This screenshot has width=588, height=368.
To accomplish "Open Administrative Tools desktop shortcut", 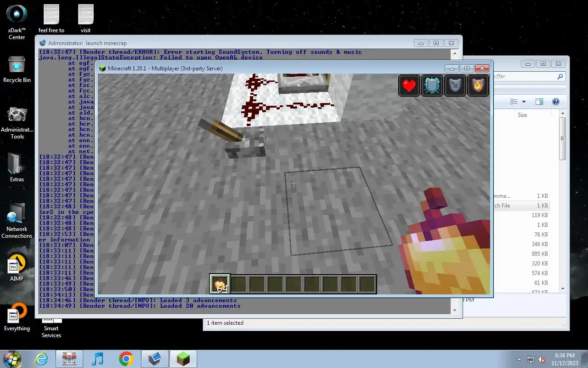I will coord(17,123).
